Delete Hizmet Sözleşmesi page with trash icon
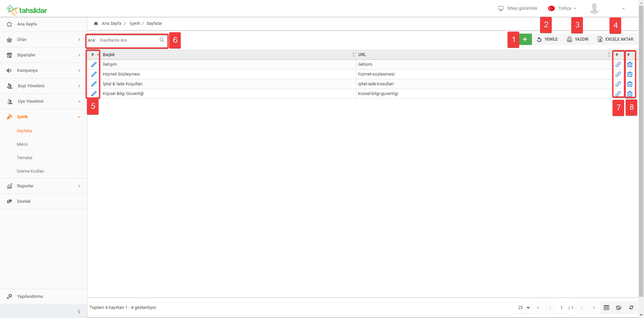Image resolution: width=644 pixels, height=318 pixels. tap(630, 74)
